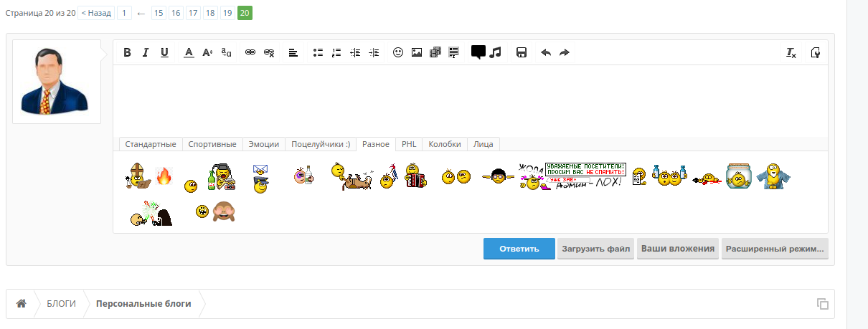The image size is (868, 329).
Task: Toggle underline text formatting
Action: coord(164,52)
